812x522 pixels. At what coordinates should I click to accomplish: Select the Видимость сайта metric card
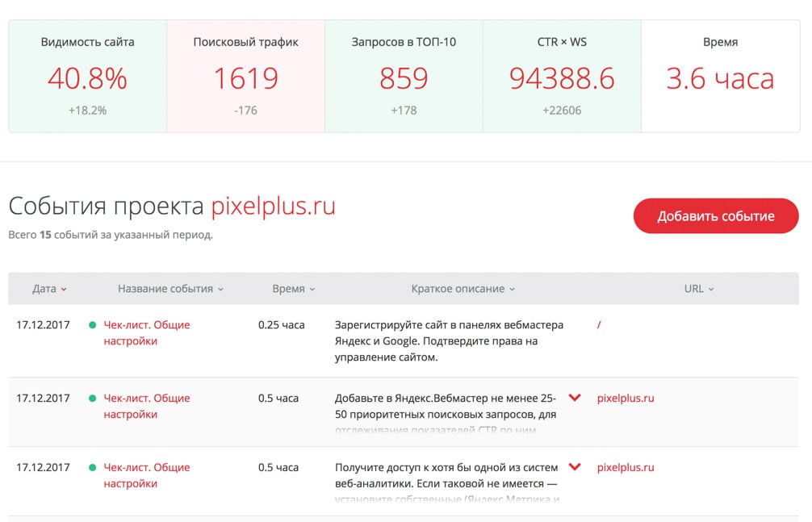pyautogui.click(x=87, y=76)
